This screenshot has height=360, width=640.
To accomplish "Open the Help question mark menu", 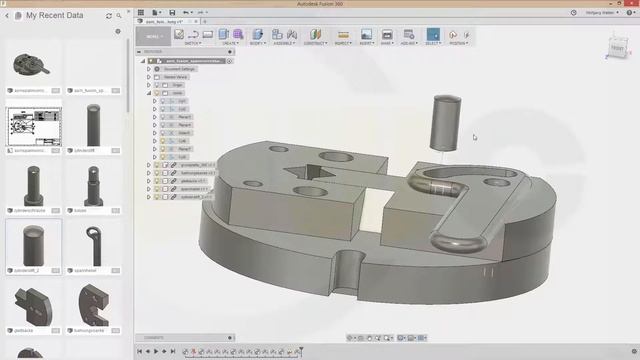I will click(630, 13).
